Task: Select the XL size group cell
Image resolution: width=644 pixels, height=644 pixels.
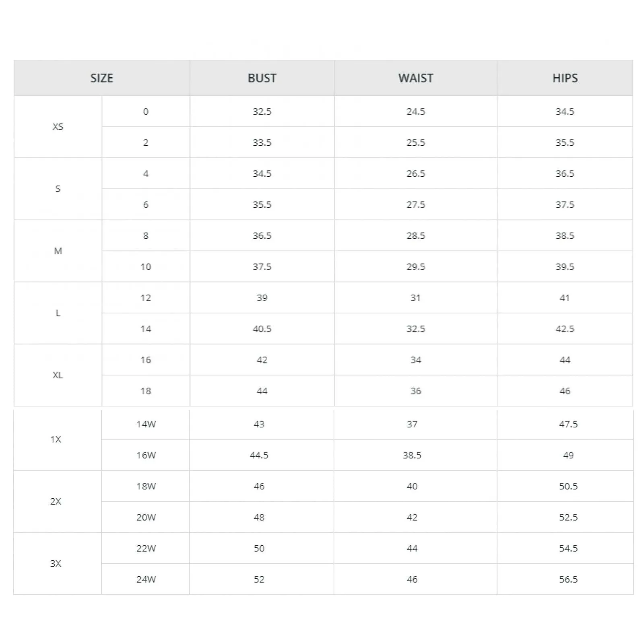Action: pyautogui.click(x=58, y=375)
